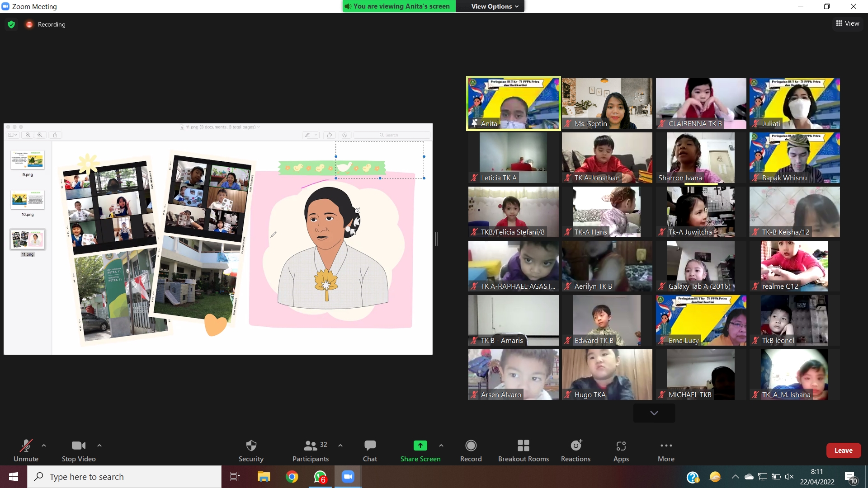Stop Video camera toggle
This screenshot has height=488, width=868.
tap(79, 450)
